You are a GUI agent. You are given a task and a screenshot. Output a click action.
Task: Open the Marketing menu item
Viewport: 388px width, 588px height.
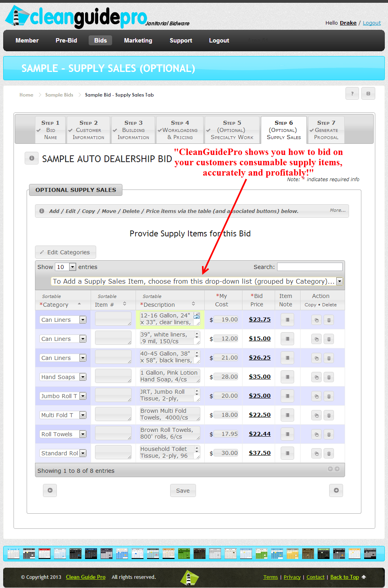coord(138,41)
